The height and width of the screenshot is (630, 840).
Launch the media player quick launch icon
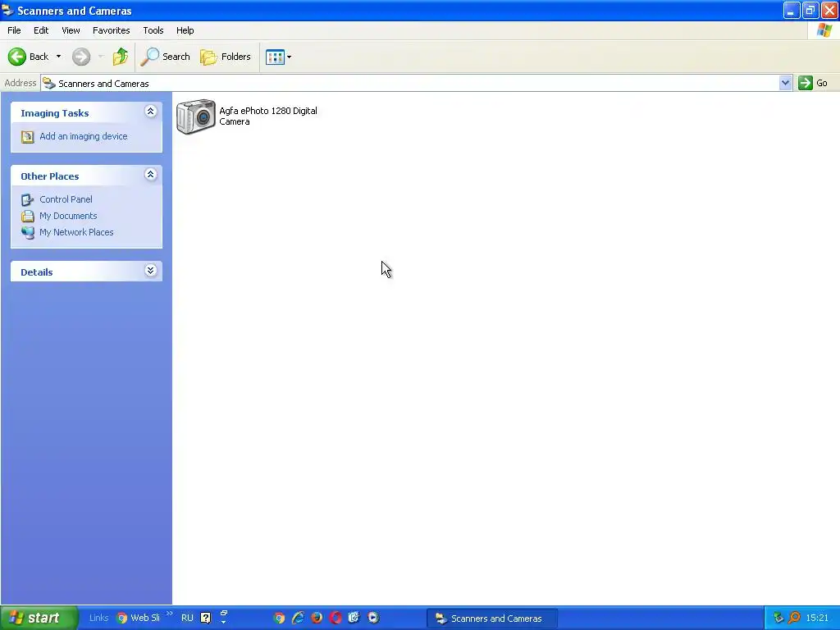tap(373, 619)
